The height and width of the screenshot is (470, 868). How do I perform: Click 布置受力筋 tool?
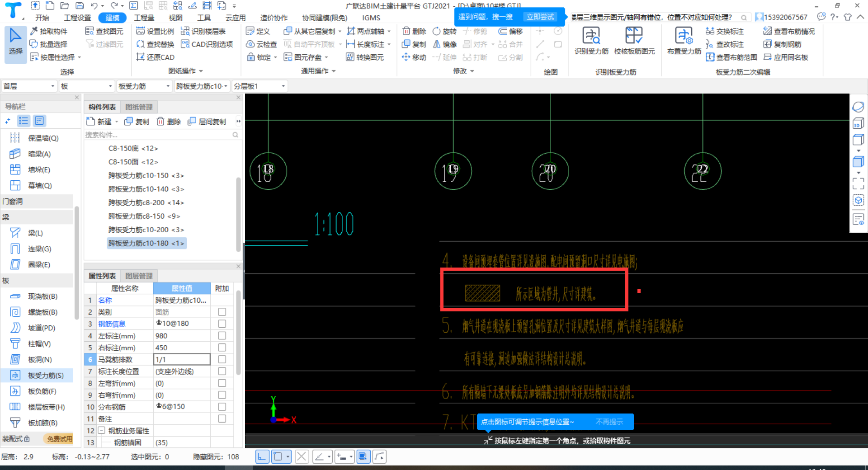(684, 41)
